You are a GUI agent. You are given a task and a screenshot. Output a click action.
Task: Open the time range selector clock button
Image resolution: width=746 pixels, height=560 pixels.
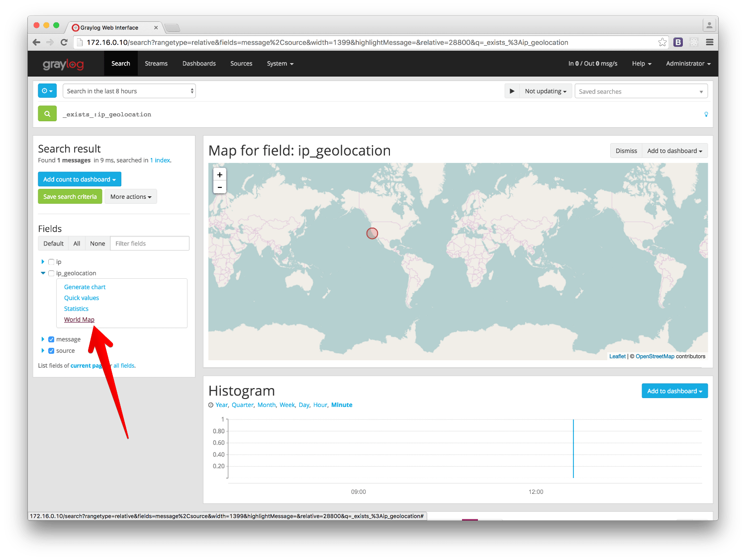[x=47, y=91]
